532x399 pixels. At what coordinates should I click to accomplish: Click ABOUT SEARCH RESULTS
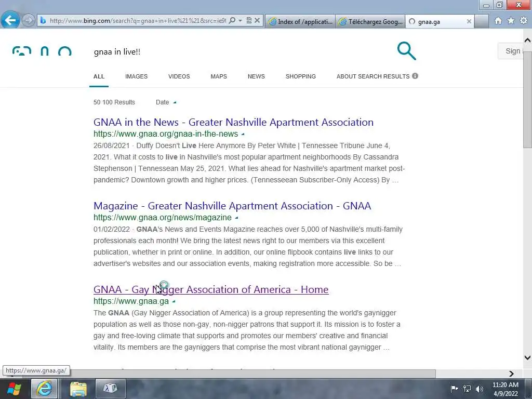[373, 76]
